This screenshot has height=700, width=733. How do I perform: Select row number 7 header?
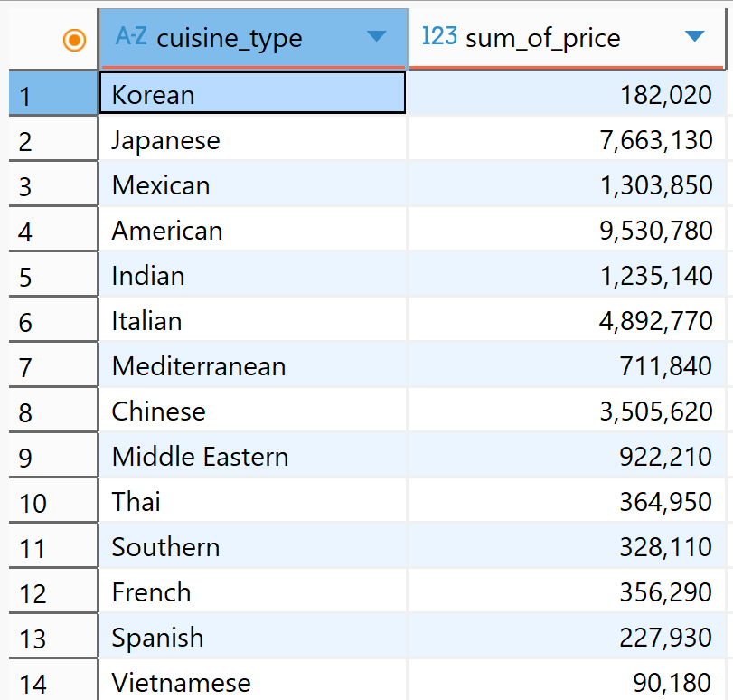pos(53,365)
